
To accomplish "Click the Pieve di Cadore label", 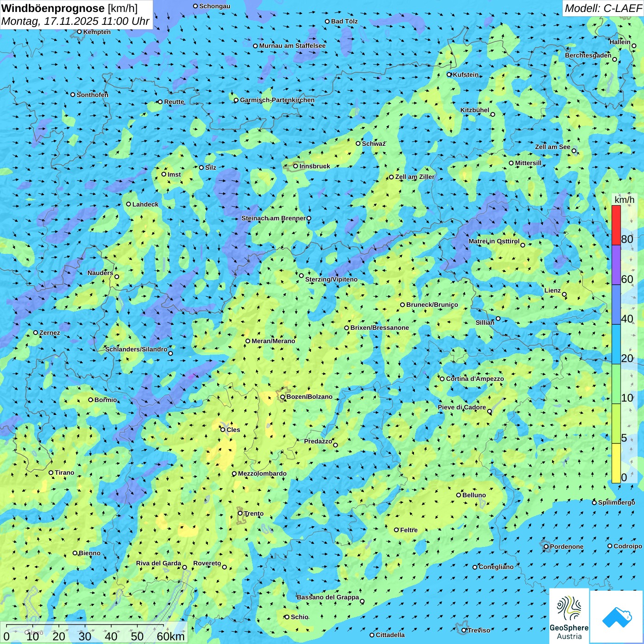I will [x=462, y=407].
